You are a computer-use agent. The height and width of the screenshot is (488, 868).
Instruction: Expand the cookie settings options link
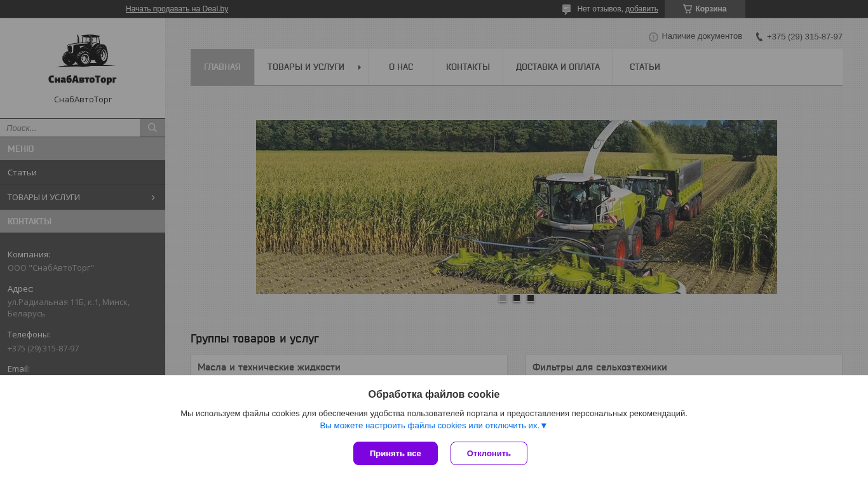433,426
